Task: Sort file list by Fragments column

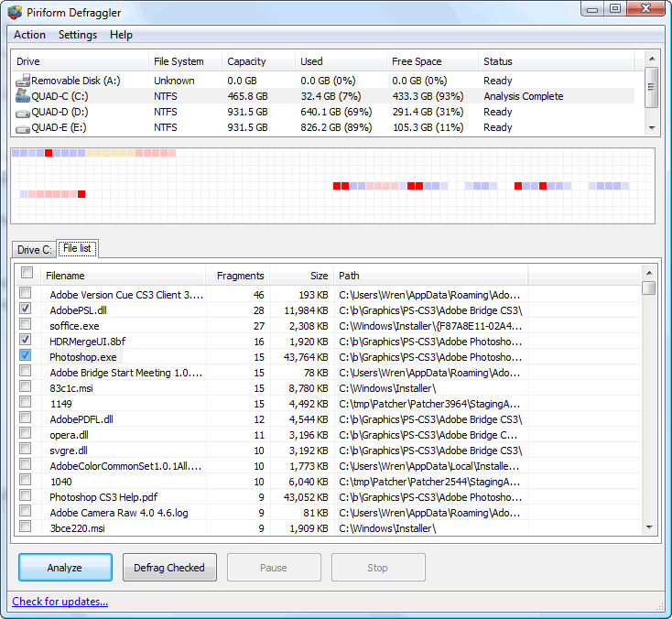Action: (x=238, y=276)
